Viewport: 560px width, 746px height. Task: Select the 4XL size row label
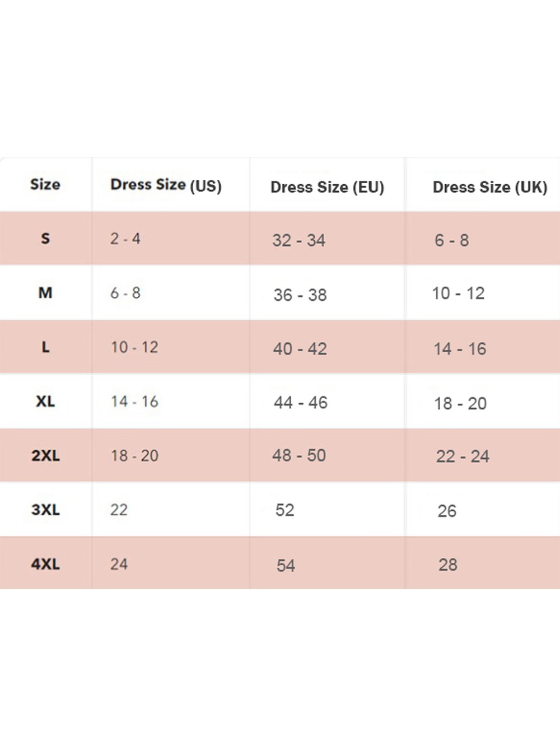point(45,564)
